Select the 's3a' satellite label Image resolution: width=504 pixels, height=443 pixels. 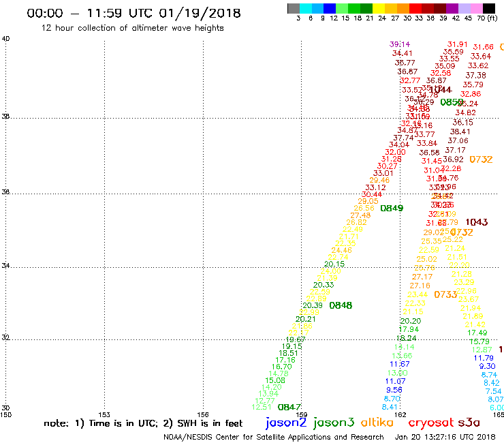[469, 423]
